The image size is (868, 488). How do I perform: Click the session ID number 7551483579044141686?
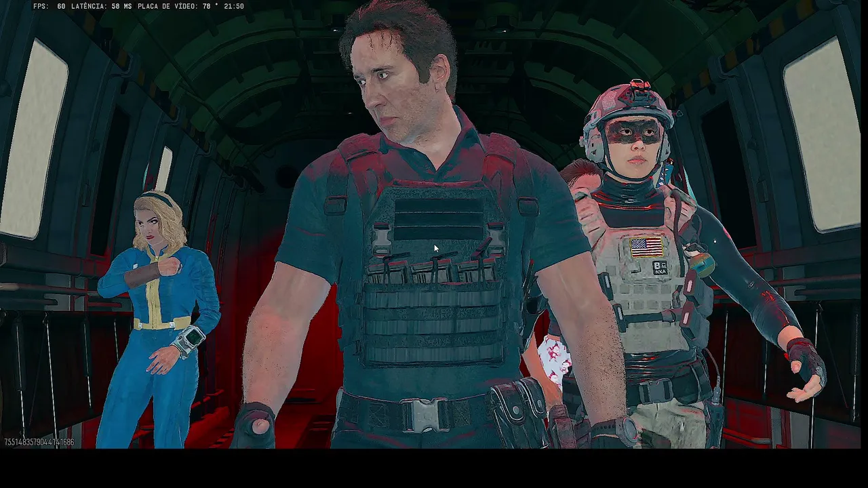click(39, 443)
